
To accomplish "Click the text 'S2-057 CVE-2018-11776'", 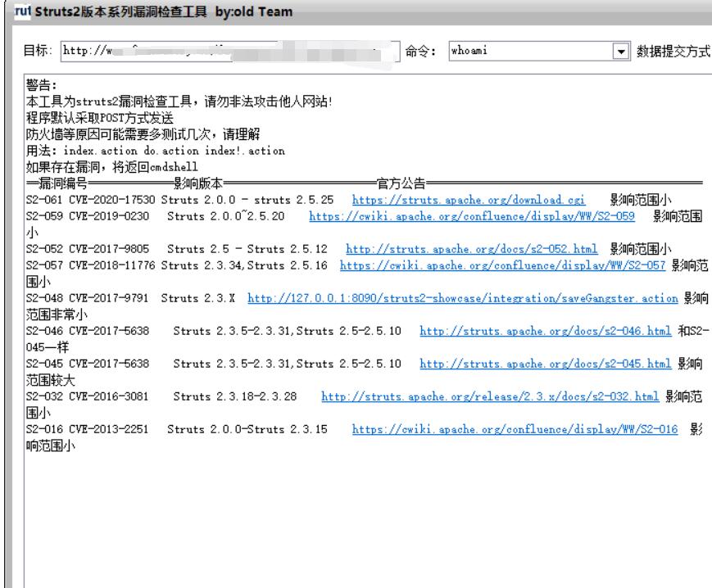I will pos(90,265).
